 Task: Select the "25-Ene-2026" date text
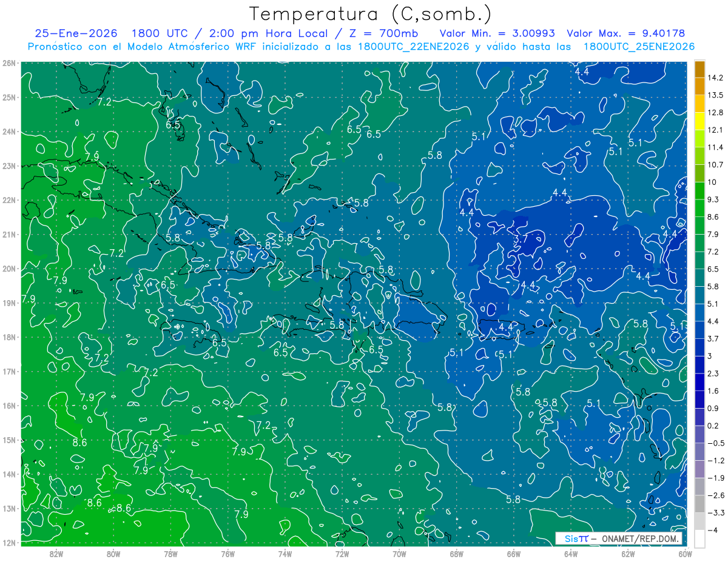coord(76,33)
